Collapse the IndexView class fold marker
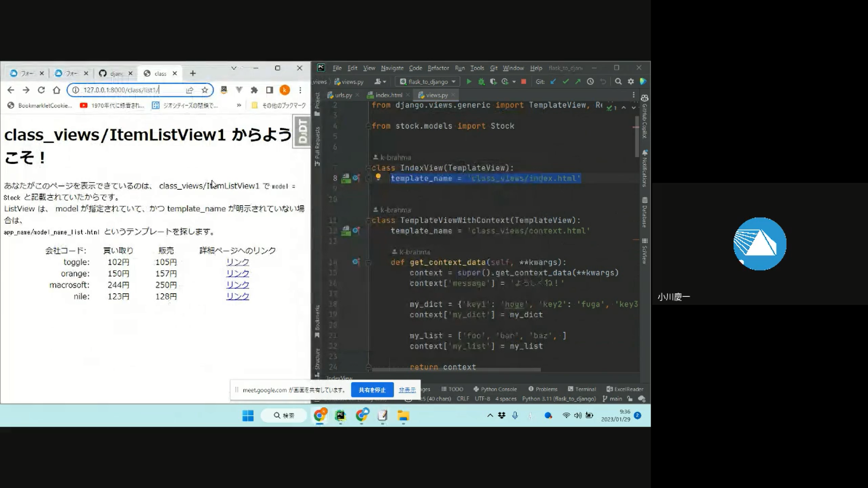Image resolution: width=868 pixels, height=488 pixels. [x=369, y=168]
